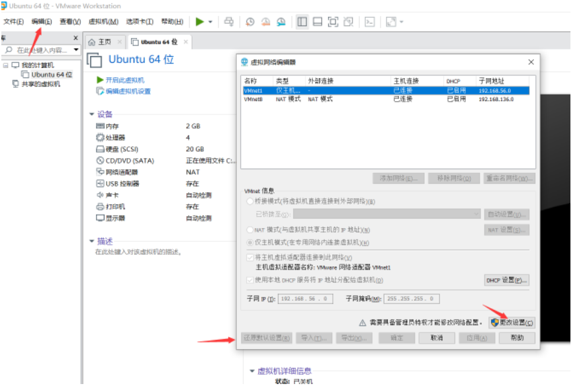Click the Revert Snapshot toolbar icon

click(x=264, y=21)
